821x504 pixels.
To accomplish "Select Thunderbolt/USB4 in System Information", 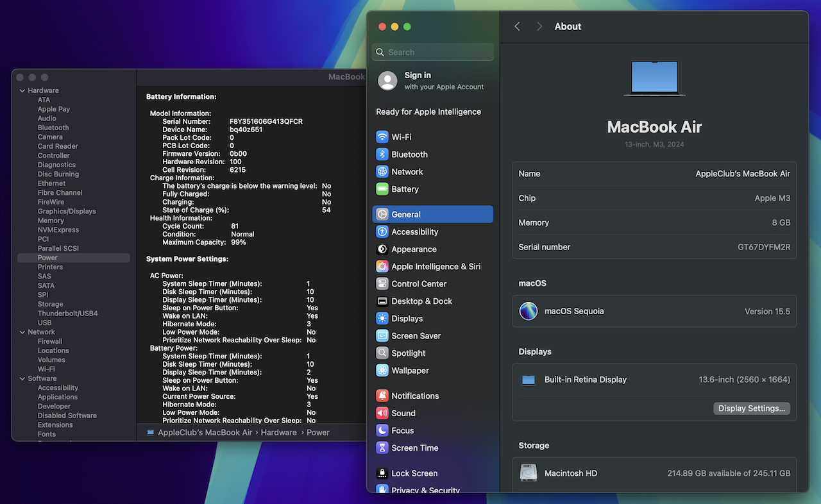I will (x=67, y=314).
